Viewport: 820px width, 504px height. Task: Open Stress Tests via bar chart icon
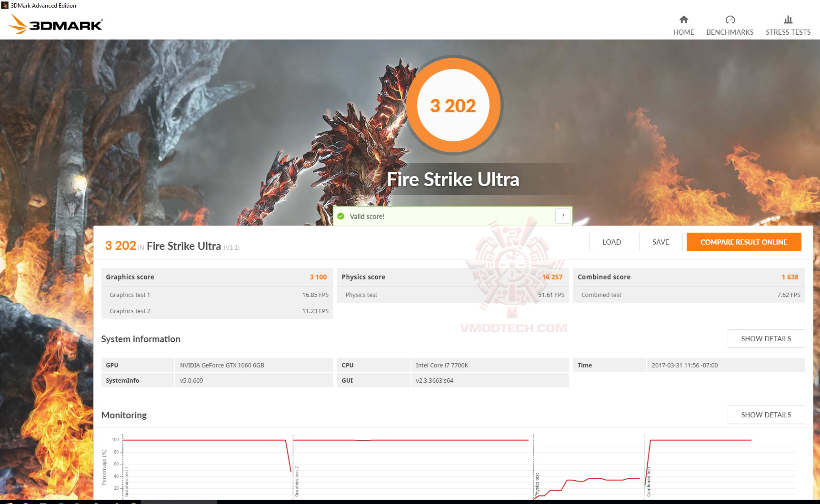tap(788, 20)
